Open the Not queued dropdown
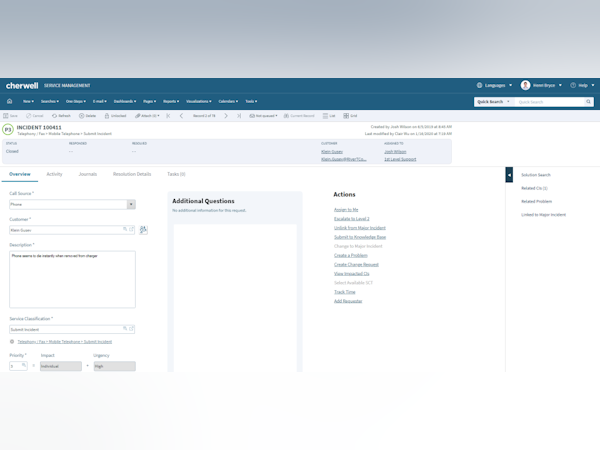 click(x=263, y=116)
